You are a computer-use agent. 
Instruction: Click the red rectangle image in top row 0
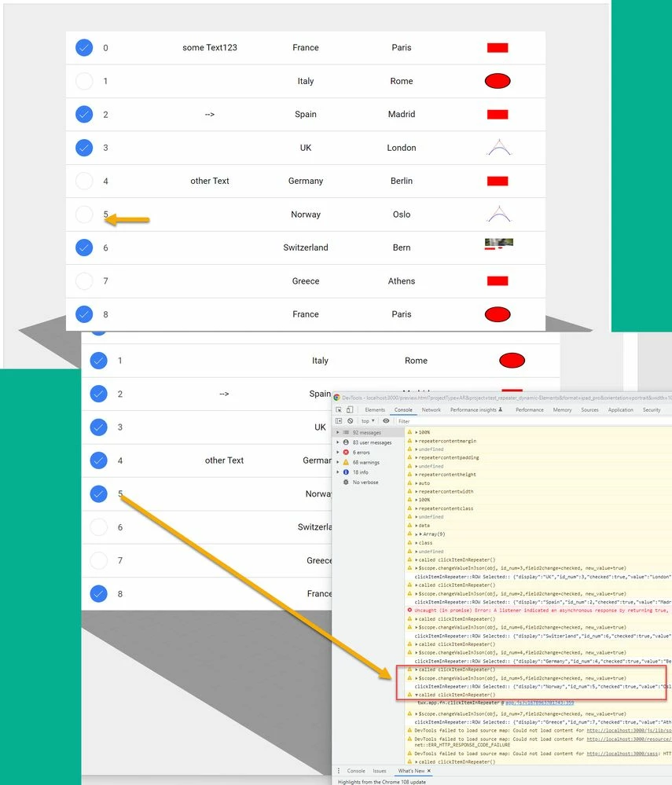point(498,48)
